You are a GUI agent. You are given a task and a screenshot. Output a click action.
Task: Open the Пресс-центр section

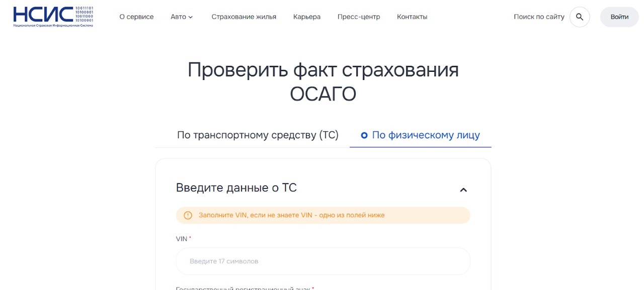358,17
